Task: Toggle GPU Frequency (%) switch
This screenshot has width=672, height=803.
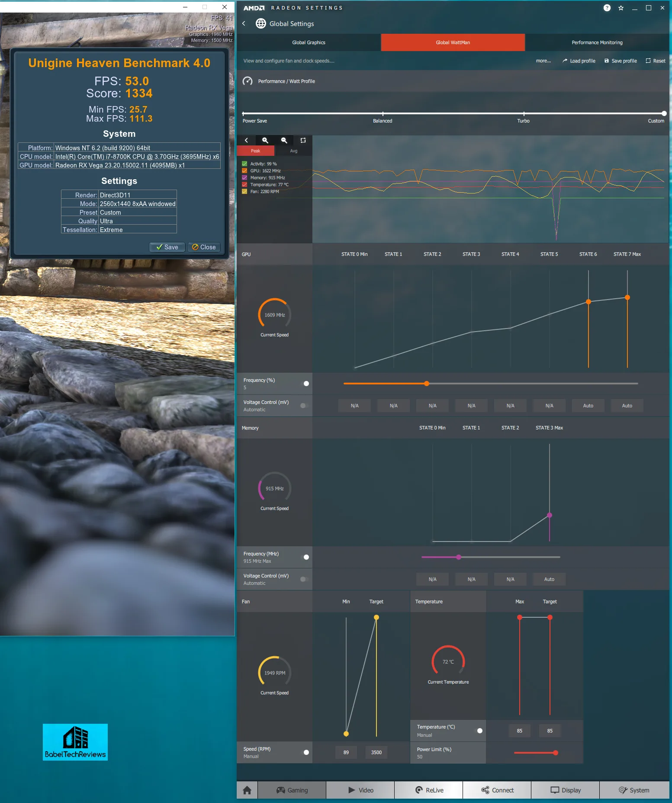Action: (305, 384)
